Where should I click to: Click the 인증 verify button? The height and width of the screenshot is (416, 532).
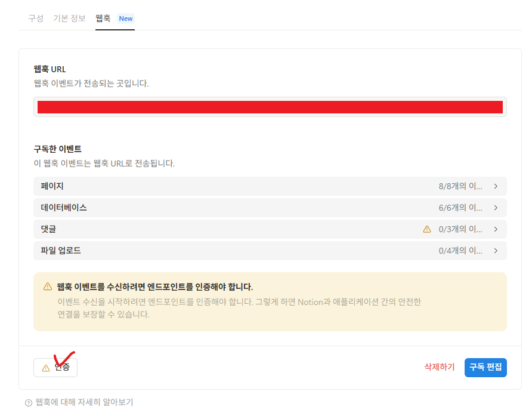55,368
